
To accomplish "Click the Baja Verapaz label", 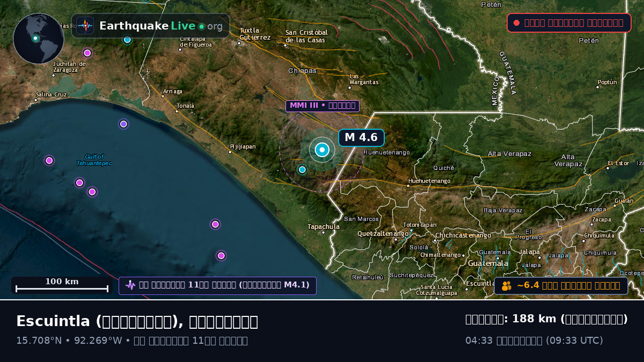I will [x=503, y=210].
